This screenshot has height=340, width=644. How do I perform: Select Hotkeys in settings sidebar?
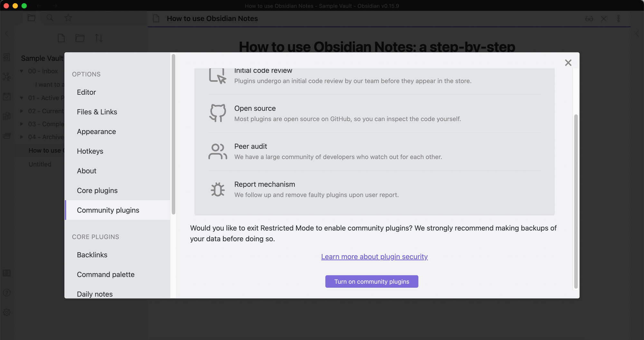point(90,151)
